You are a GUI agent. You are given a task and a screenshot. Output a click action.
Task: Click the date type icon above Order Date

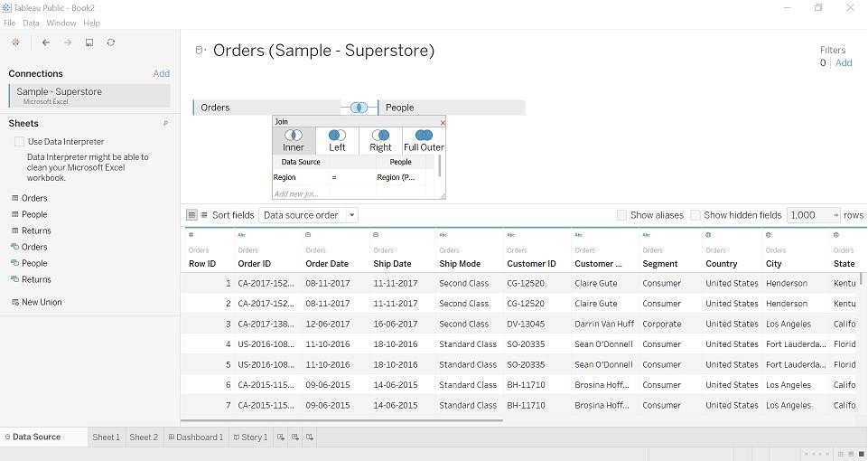[x=308, y=235]
